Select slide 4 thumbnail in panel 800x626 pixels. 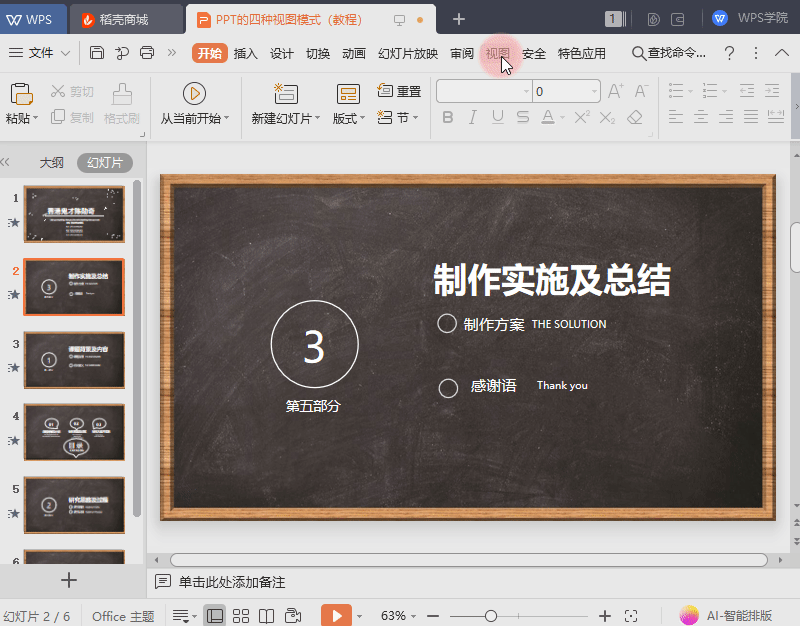[x=74, y=432]
